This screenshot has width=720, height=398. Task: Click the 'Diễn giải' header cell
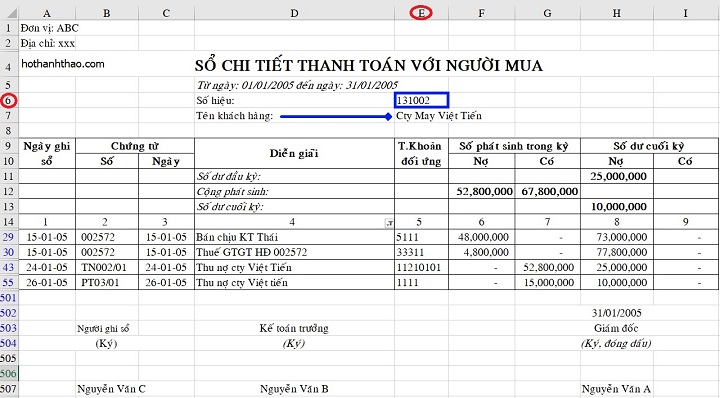tap(294, 153)
